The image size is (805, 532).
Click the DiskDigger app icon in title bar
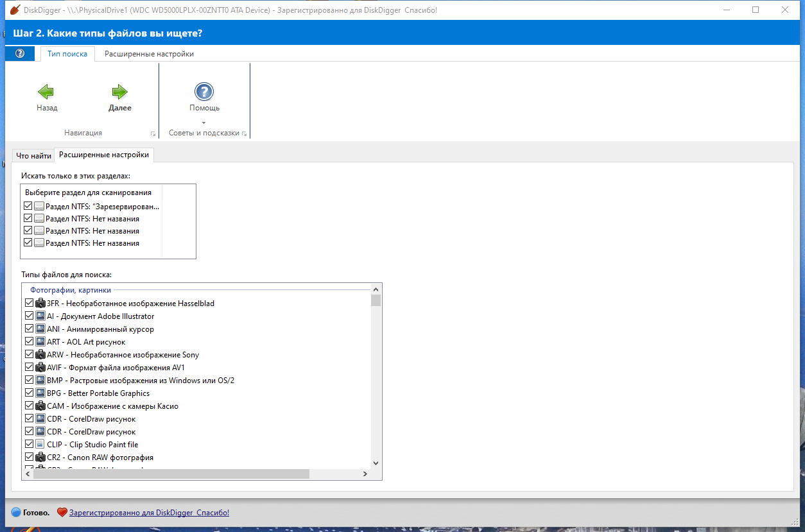pyautogui.click(x=15, y=10)
